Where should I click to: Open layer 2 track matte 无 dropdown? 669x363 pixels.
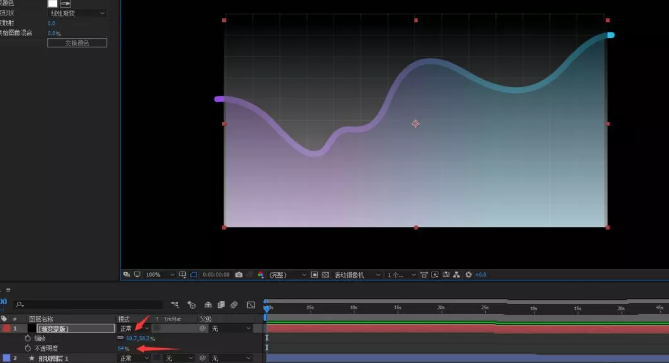(x=179, y=358)
